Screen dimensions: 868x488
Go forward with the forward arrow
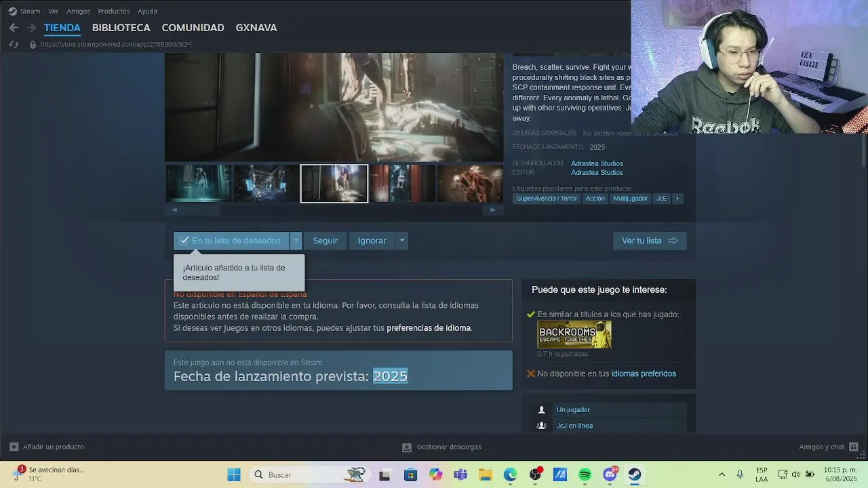pos(31,28)
